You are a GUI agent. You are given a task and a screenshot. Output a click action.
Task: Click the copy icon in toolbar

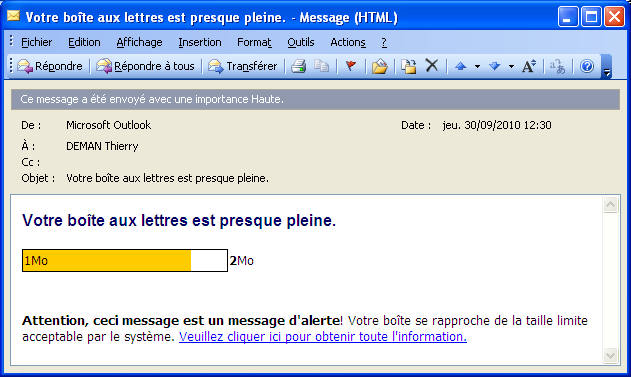pyautogui.click(x=321, y=66)
